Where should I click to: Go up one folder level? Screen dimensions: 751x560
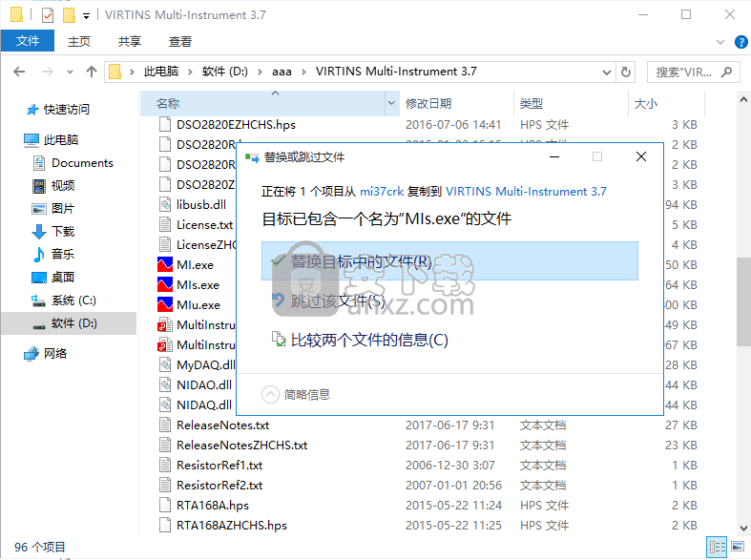click(x=91, y=72)
